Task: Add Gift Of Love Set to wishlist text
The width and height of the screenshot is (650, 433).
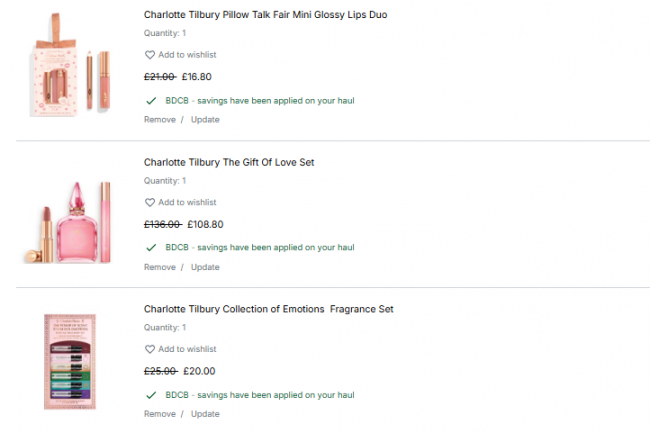Action: [187, 202]
